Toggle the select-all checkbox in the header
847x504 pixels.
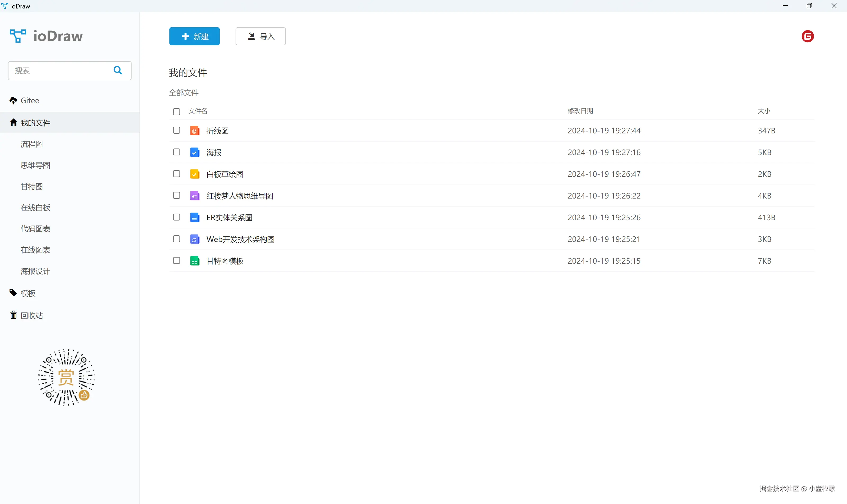pyautogui.click(x=176, y=111)
